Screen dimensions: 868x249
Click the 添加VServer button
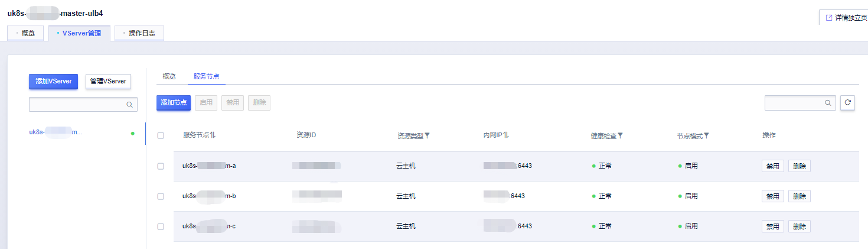point(53,82)
